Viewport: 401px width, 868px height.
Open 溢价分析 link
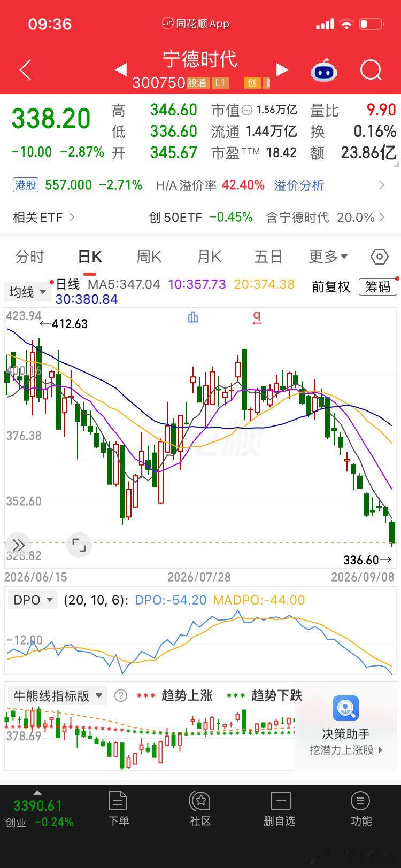[299, 185]
